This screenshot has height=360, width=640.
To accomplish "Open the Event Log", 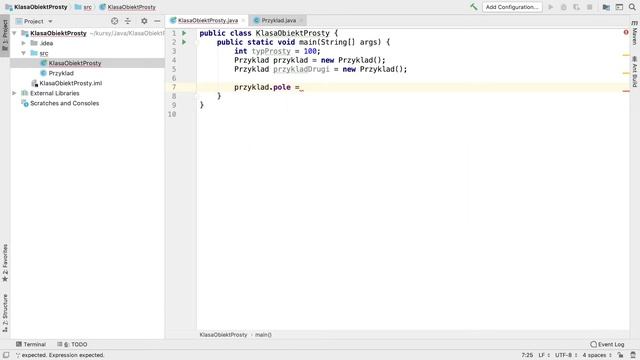I will coord(607,344).
